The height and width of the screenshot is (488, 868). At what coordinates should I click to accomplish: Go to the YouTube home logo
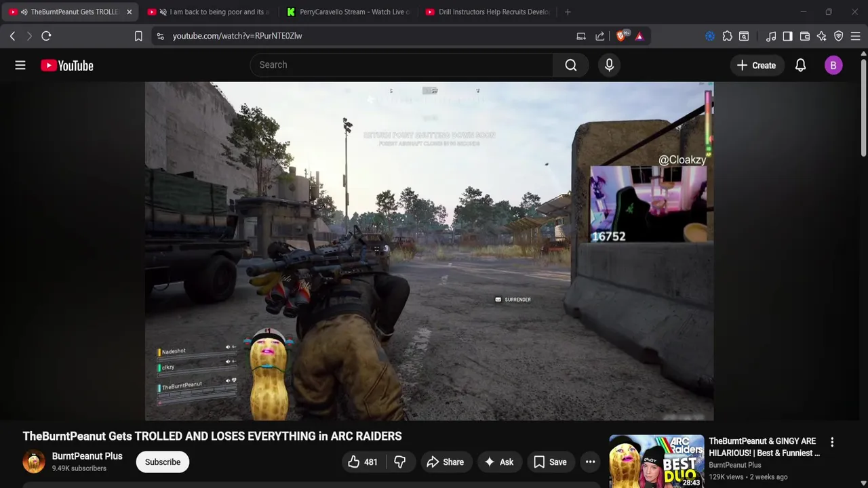pyautogui.click(x=67, y=65)
